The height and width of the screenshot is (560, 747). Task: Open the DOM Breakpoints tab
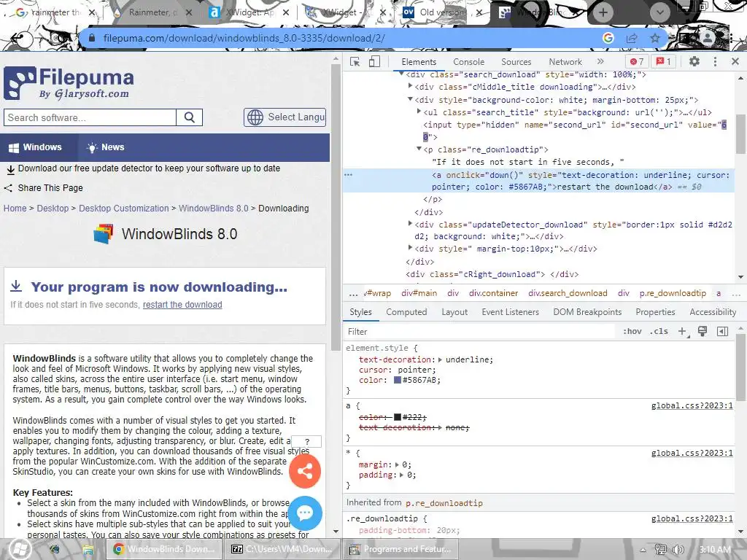pyautogui.click(x=587, y=312)
